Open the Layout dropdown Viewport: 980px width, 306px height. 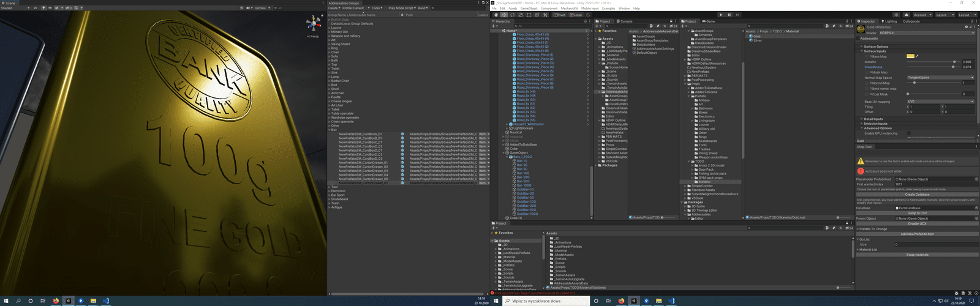tap(967, 15)
